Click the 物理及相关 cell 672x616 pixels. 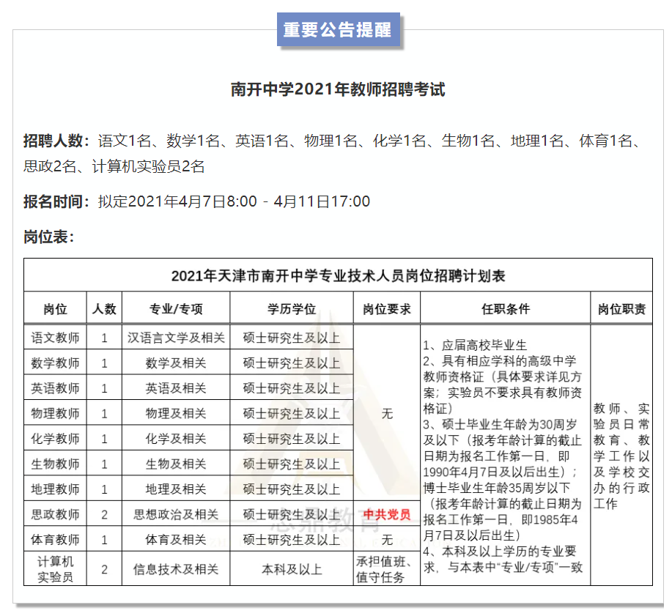176,413
